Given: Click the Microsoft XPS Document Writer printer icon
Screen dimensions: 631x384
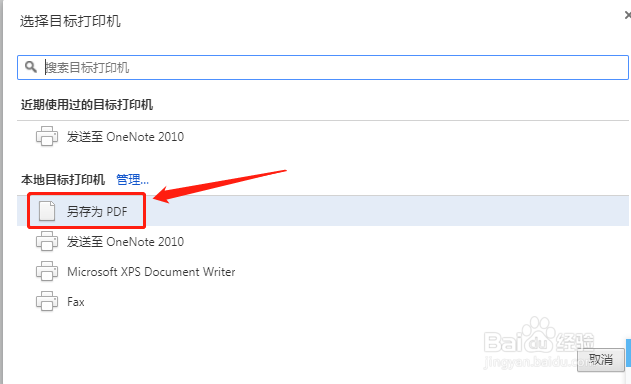Looking at the screenshot, I should tap(47, 271).
